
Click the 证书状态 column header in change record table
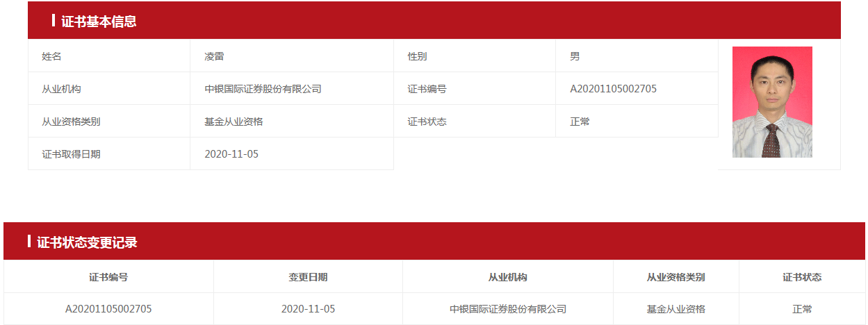(x=802, y=277)
